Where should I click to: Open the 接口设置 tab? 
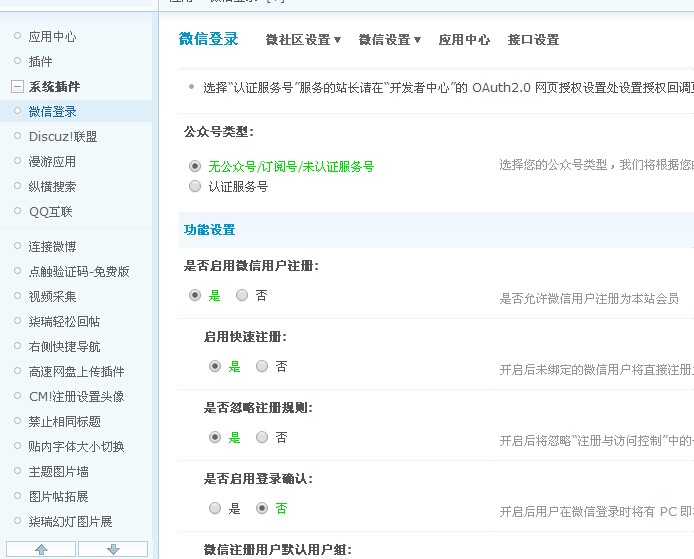pos(533,40)
